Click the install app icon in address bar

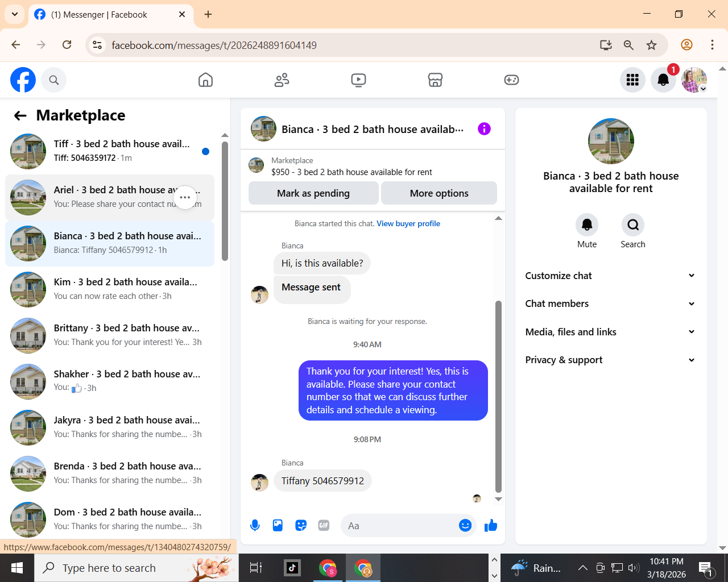point(606,45)
